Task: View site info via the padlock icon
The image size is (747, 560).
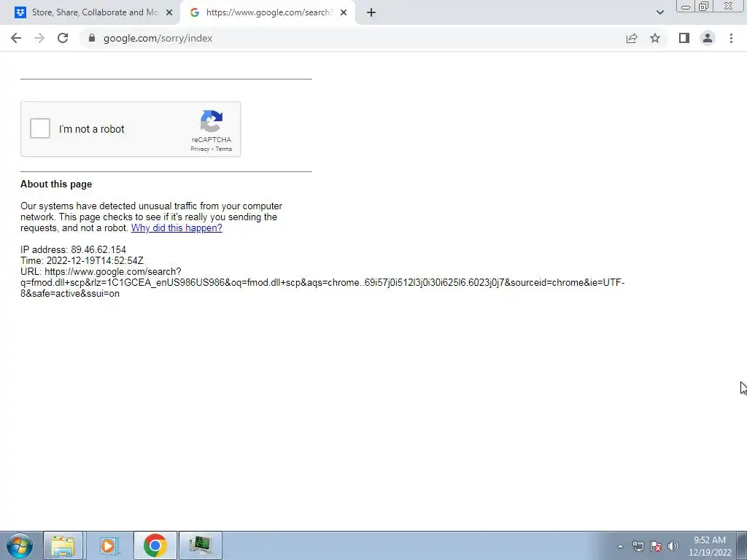Action: point(92,38)
